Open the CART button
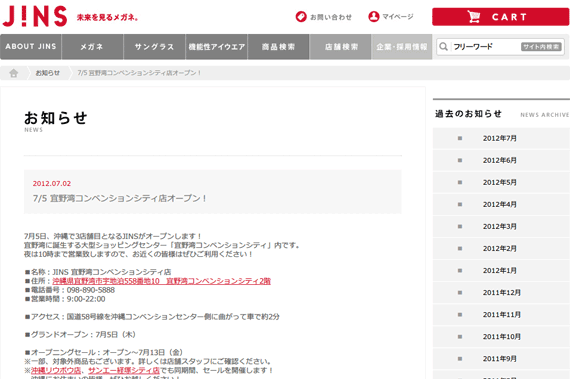Screen dimensions: 570x379 click(x=501, y=17)
